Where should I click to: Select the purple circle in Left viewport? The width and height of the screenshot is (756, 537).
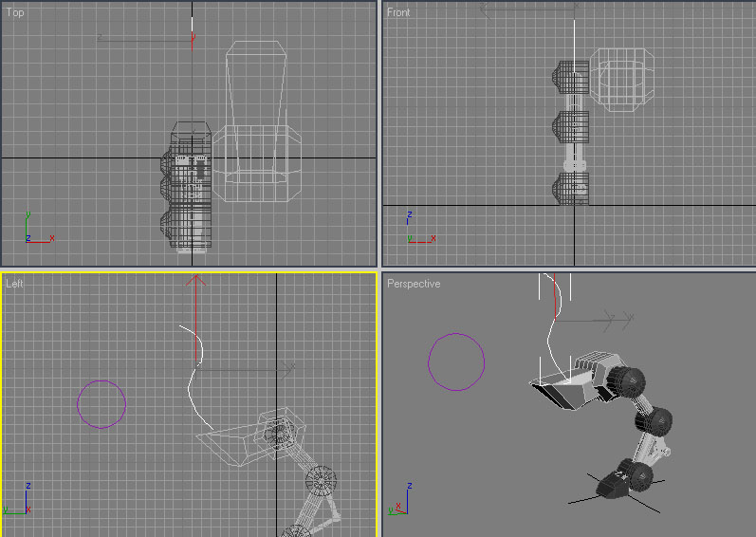(101, 381)
